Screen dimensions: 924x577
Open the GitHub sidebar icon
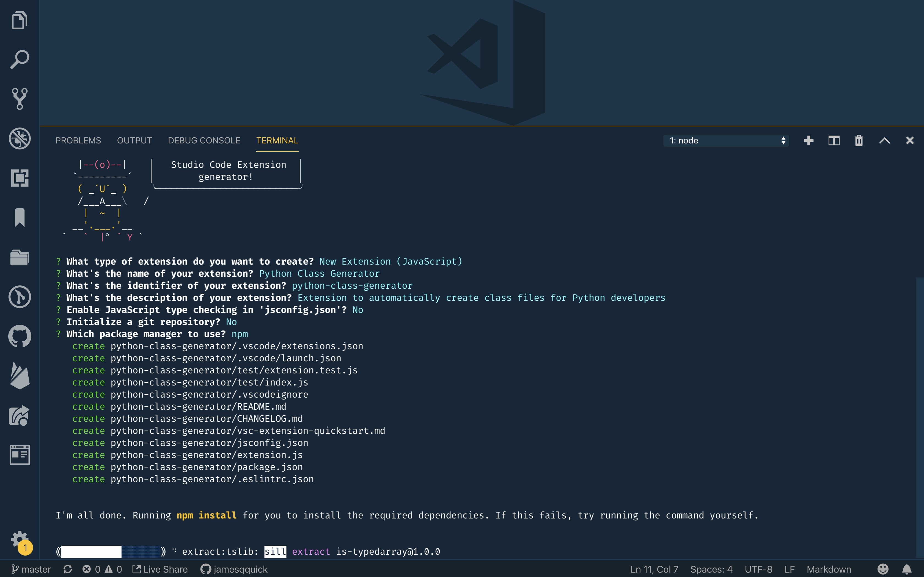pos(20,336)
